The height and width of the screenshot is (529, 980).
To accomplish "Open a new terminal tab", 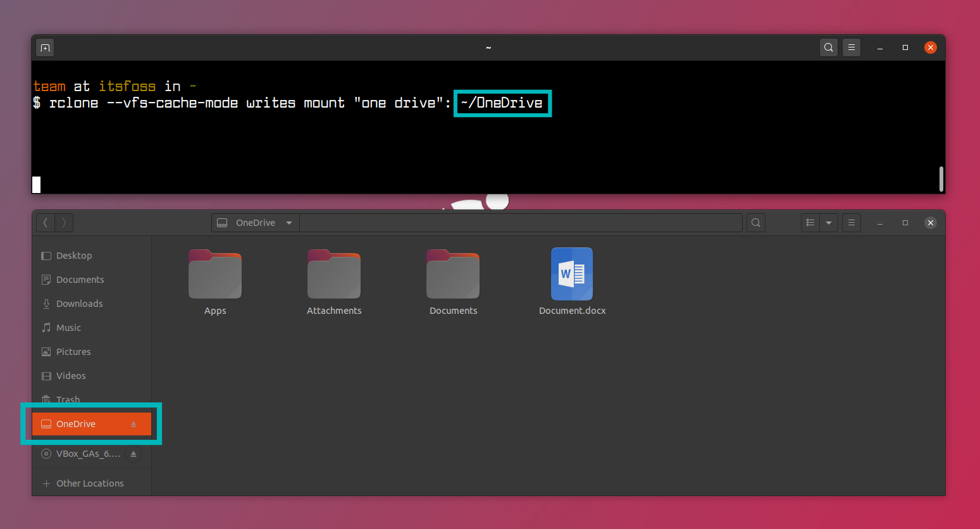I will point(44,47).
